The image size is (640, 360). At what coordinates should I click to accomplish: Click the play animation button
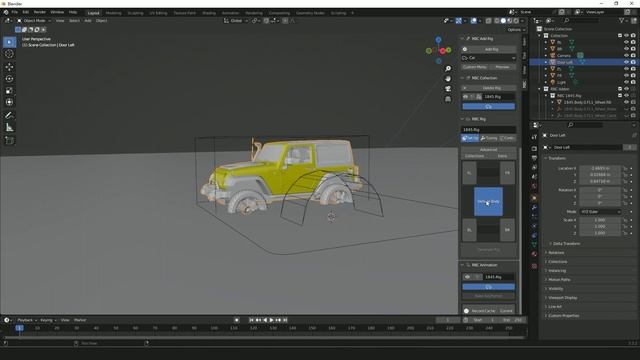point(271,320)
